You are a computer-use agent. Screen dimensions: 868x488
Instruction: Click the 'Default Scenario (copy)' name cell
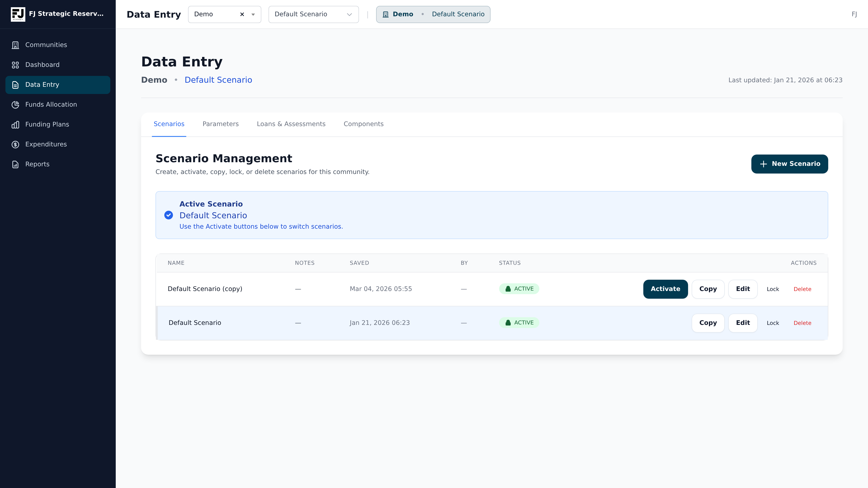pyautogui.click(x=205, y=289)
